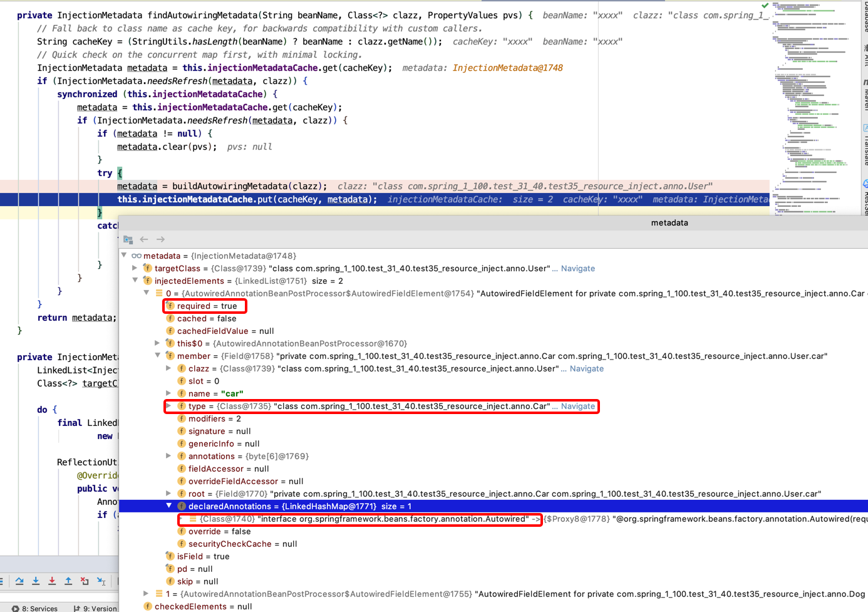Open the Maven side tool window

865,95
